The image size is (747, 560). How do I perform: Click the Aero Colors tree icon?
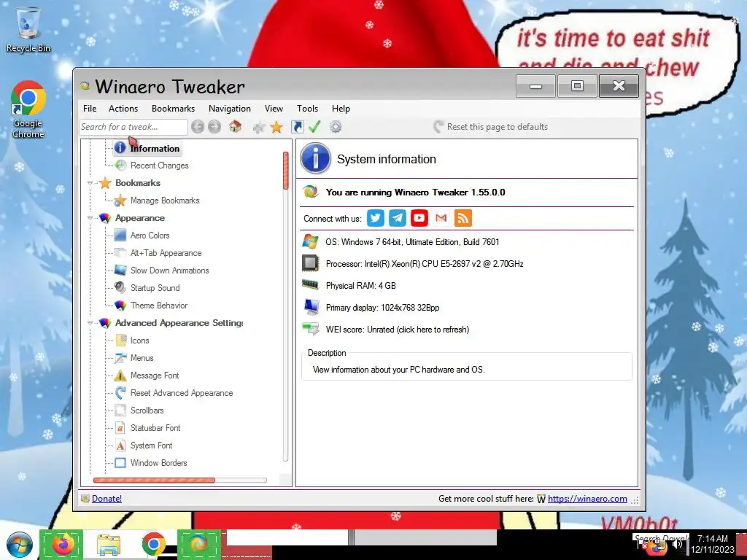coord(120,236)
